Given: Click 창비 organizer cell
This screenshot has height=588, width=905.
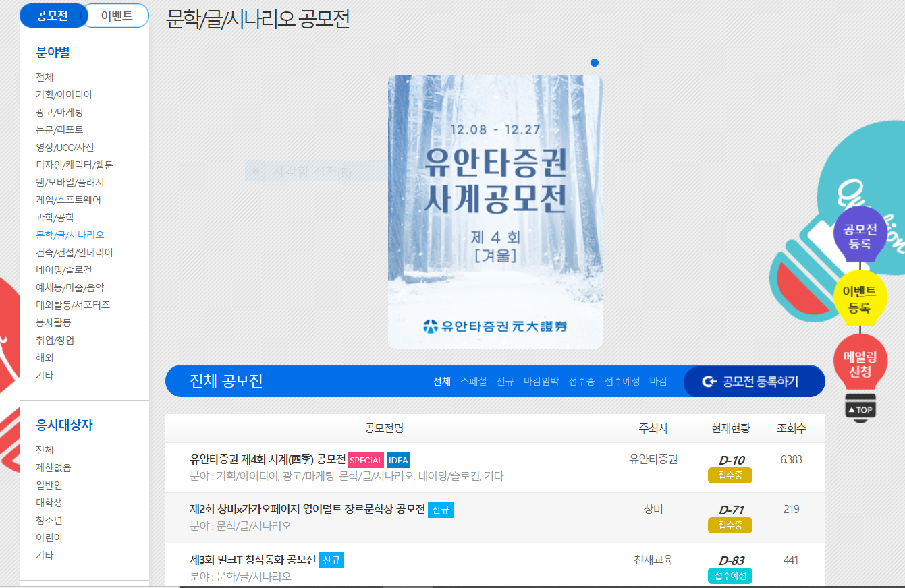Looking at the screenshot, I should point(653,509).
